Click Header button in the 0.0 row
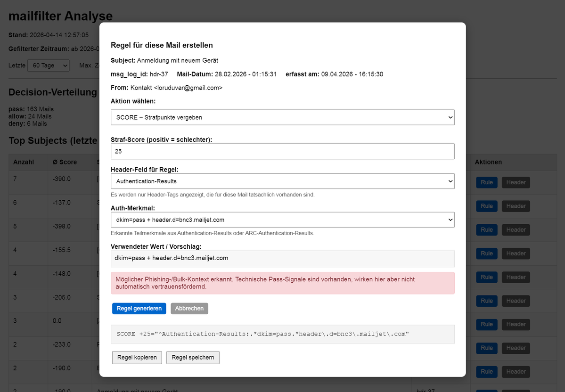Viewport: 565px width, 392px height. point(516,324)
